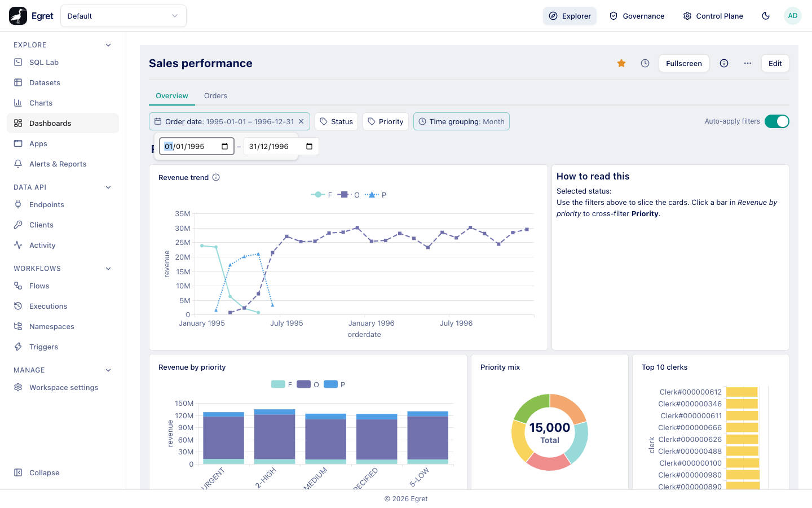
Task: Open the three-dot more options menu
Action: [x=748, y=63]
